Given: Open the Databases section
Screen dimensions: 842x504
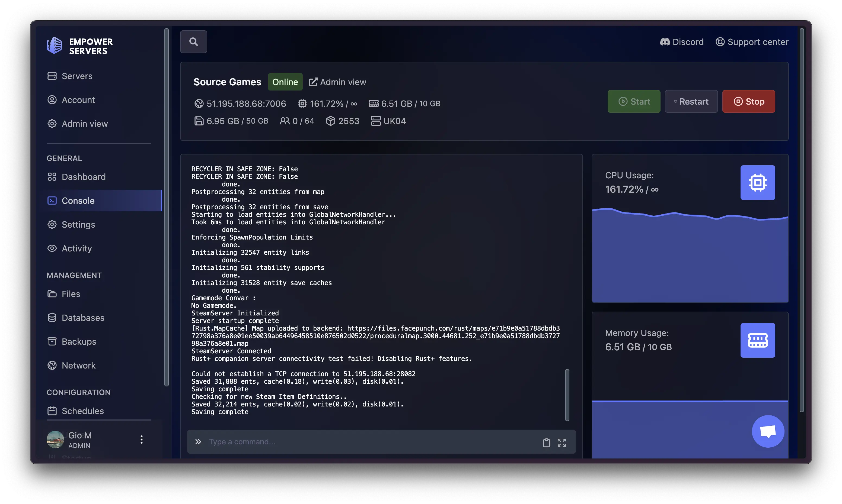Looking at the screenshot, I should (x=83, y=318).
